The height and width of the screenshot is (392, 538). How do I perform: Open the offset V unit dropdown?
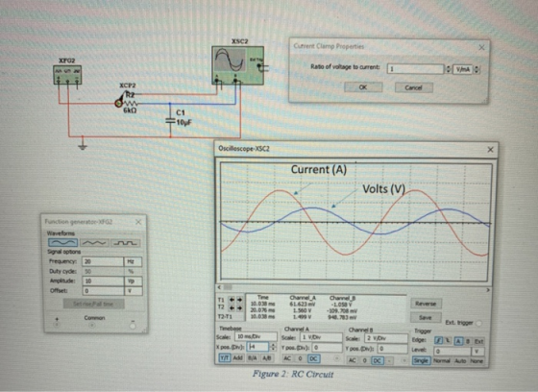[133, 291]
